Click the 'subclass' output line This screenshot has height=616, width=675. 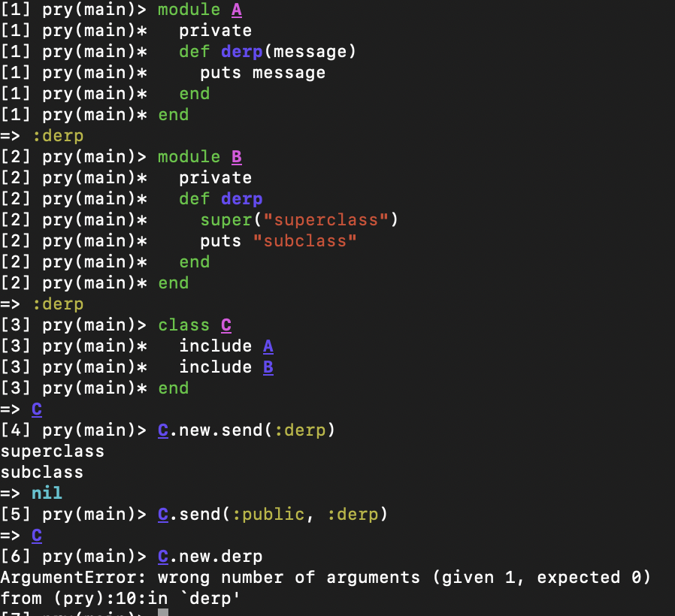(x=42, y=473)
